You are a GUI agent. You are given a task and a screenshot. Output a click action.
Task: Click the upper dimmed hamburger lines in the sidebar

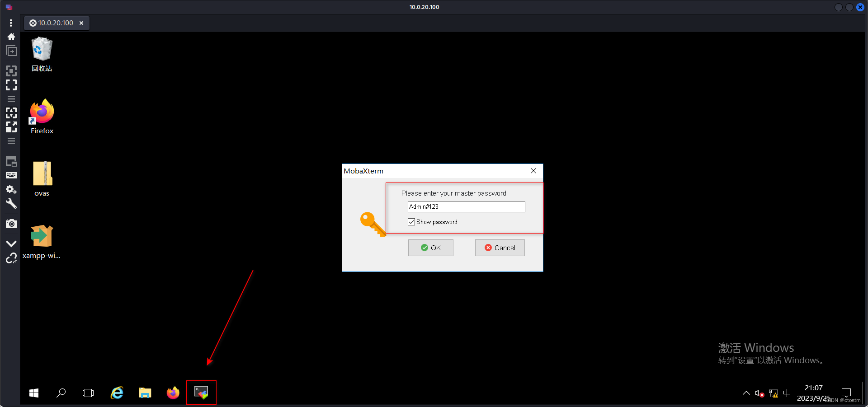(11, 99)
